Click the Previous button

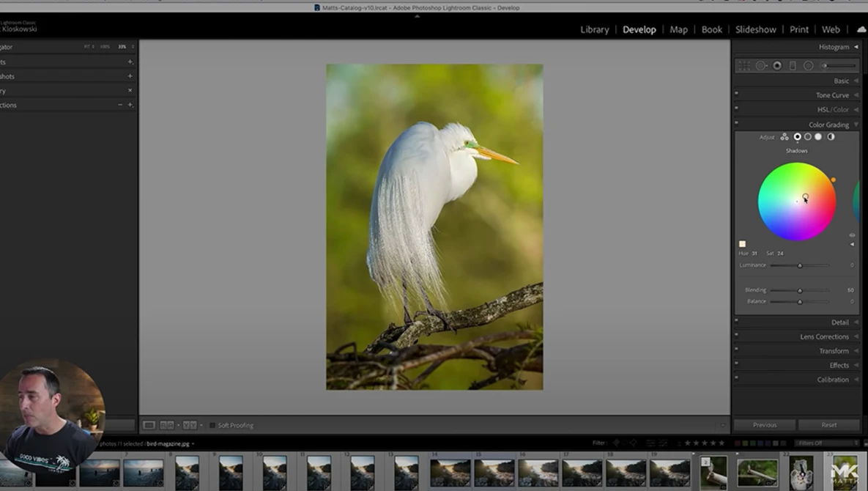(765, 425)
